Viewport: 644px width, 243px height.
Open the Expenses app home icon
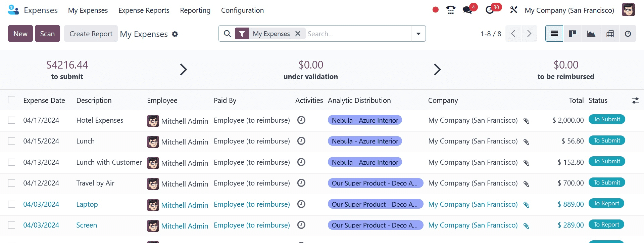(13, 10)
